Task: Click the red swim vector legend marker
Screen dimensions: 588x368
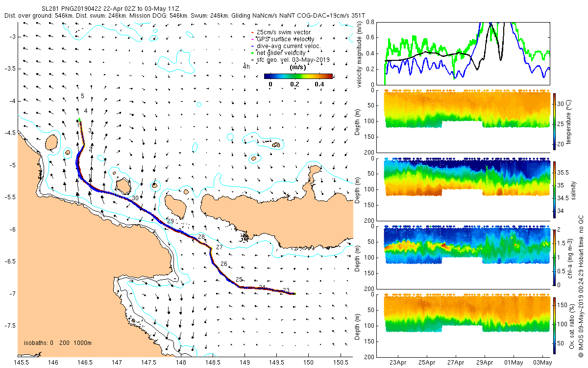Action: [251, 32]
